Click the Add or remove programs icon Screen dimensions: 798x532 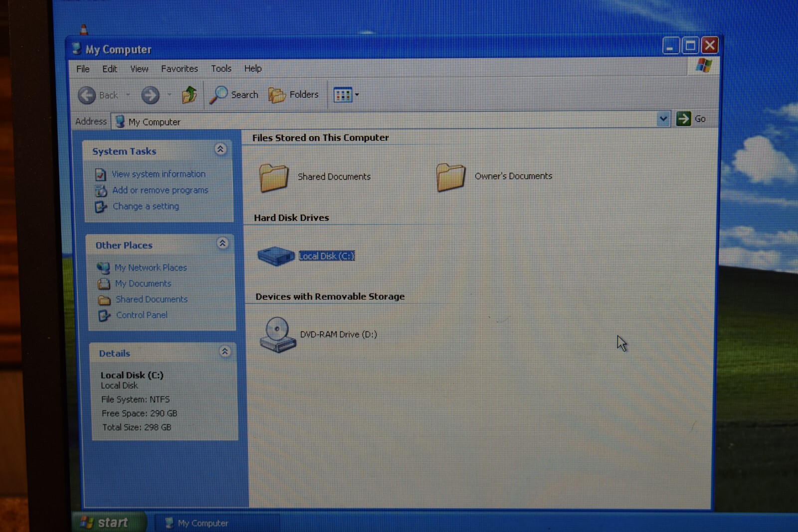(x=101, y=190)
